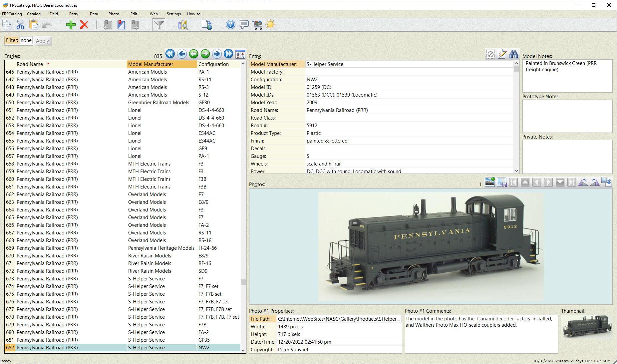Click the copy photo export icon
This screenshot has width=617, height=364.
607,182
